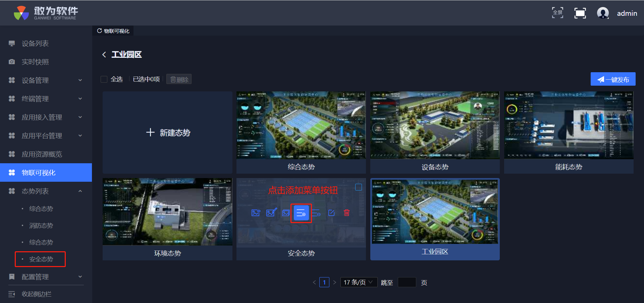Click the 工业园区 page title
Screen dimensions: 644x303
[x=126, y=54]
